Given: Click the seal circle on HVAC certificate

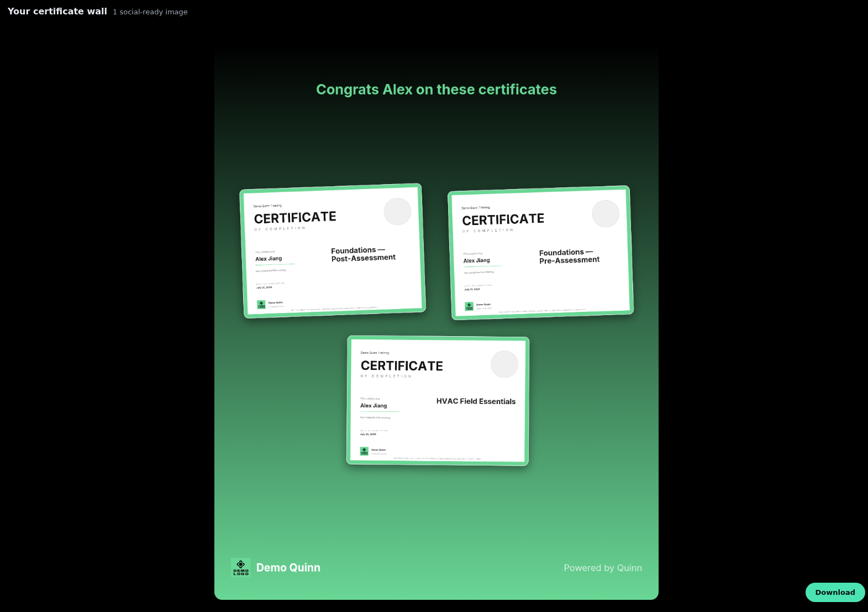Looking at the screenshot, I should [x=504, y=364].
